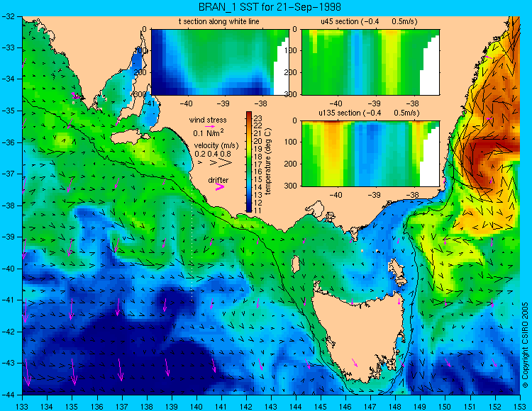The width and height of the screenshot is (532, 411).
Task: Select the temperature color bar
Action: 249,162
